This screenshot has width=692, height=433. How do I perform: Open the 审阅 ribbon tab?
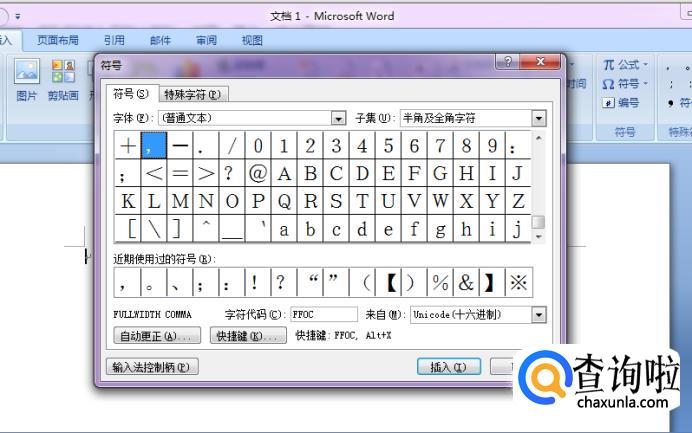[x=206, y=41]
